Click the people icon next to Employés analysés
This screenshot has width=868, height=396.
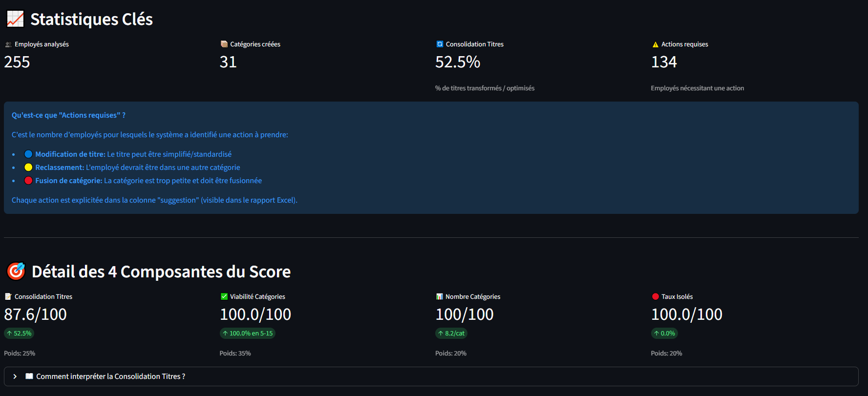(x=8, y=44)
